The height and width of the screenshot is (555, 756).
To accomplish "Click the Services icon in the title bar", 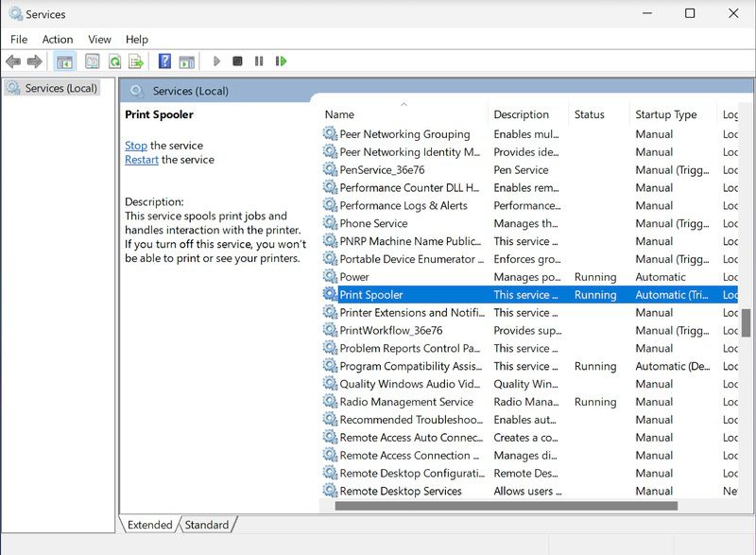I will pyautogui.click(x=15, y=13).
